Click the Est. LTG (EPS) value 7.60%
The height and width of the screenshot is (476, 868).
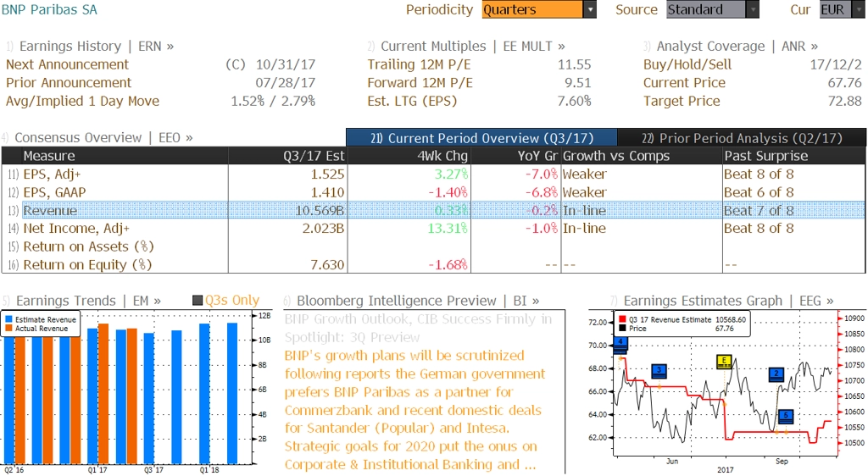tap(574, 101)
